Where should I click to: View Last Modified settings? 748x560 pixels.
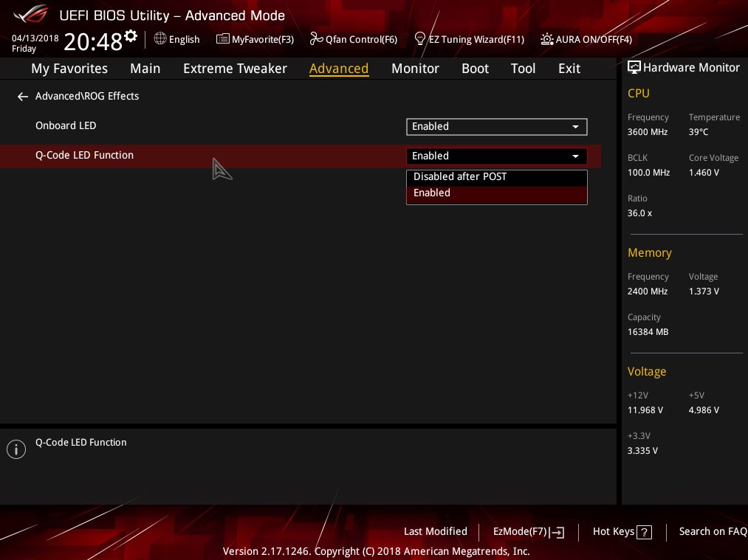click(x=436, y=531)
